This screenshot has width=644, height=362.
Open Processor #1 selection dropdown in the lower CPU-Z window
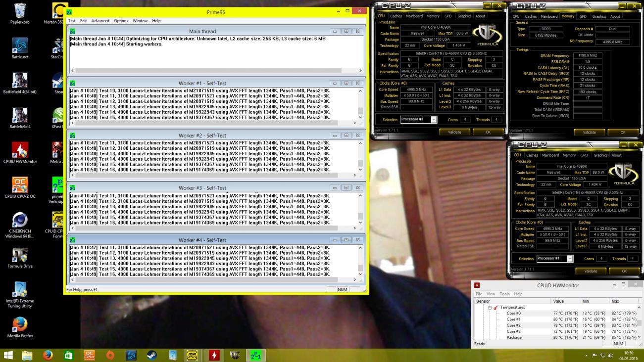click(x=570, y=259)
